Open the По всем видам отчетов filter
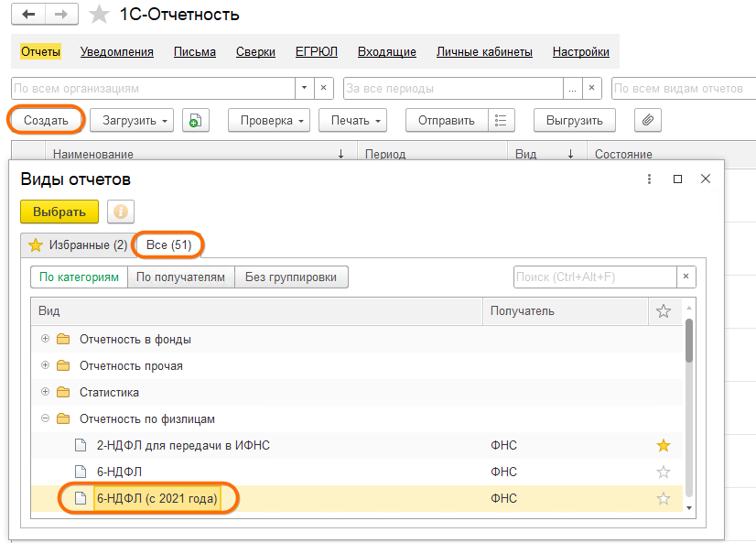The image size is (756, 543). click(x=684, y=88)
